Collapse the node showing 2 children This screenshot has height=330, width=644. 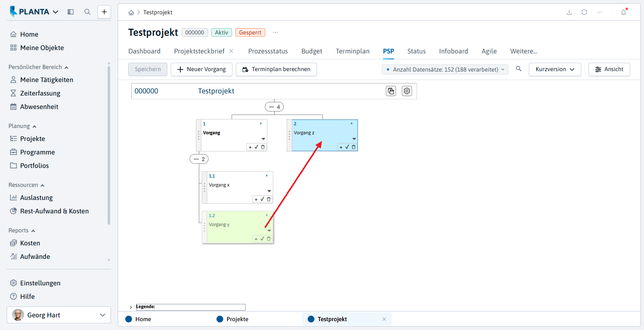coord(199,159)
